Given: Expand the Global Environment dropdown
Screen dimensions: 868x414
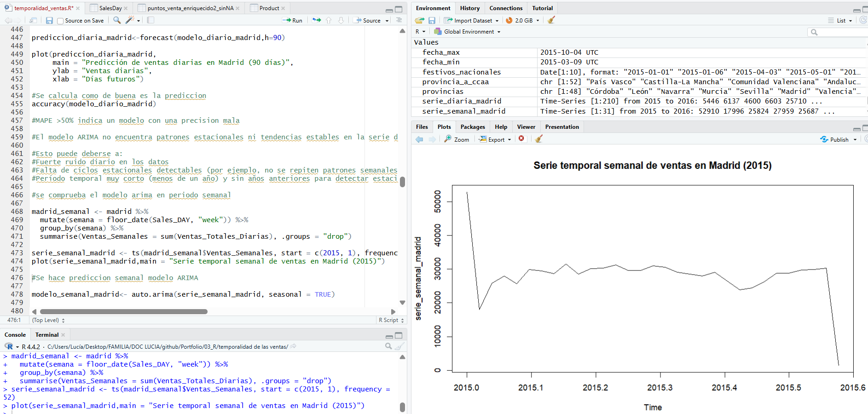Looking at the screenshot, I should tap(469, 32).
